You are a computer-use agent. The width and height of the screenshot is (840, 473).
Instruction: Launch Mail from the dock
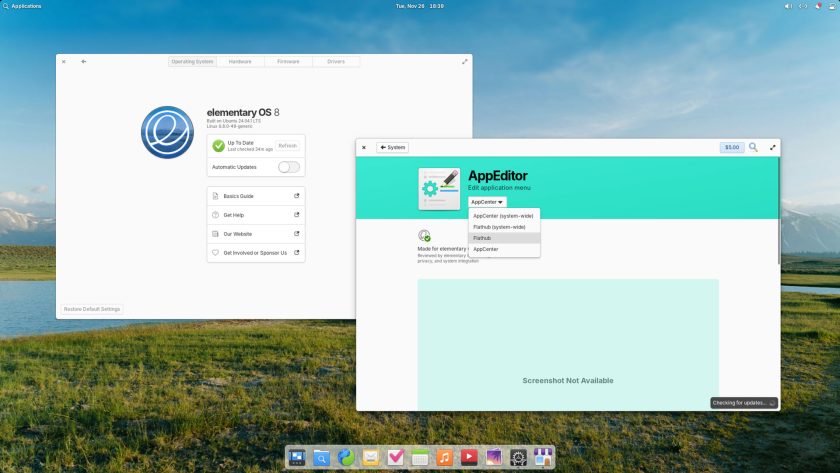(x=371, y=457)
